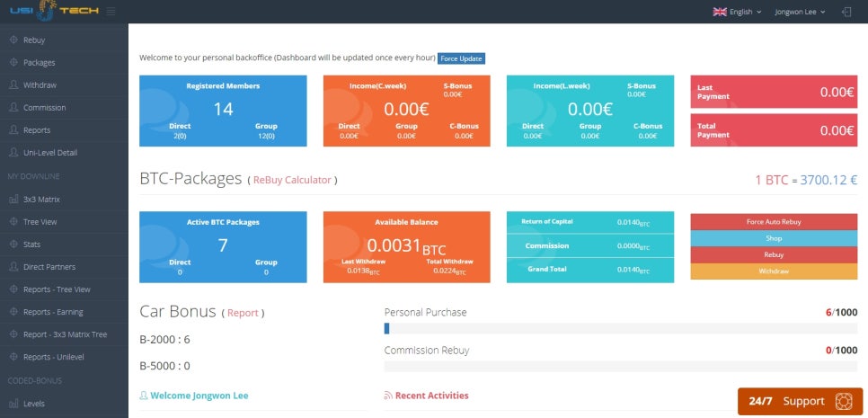Open Packages in the sidebar
Screen dimensions: 868x418
(x=64, y=63)
